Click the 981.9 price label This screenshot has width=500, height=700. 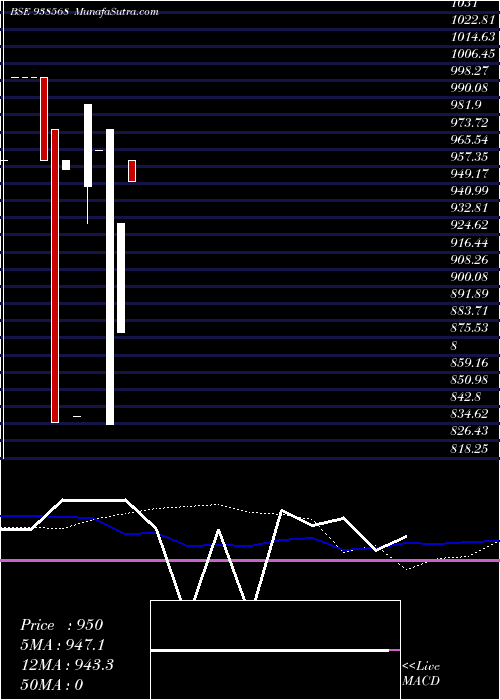click(465, 105)
